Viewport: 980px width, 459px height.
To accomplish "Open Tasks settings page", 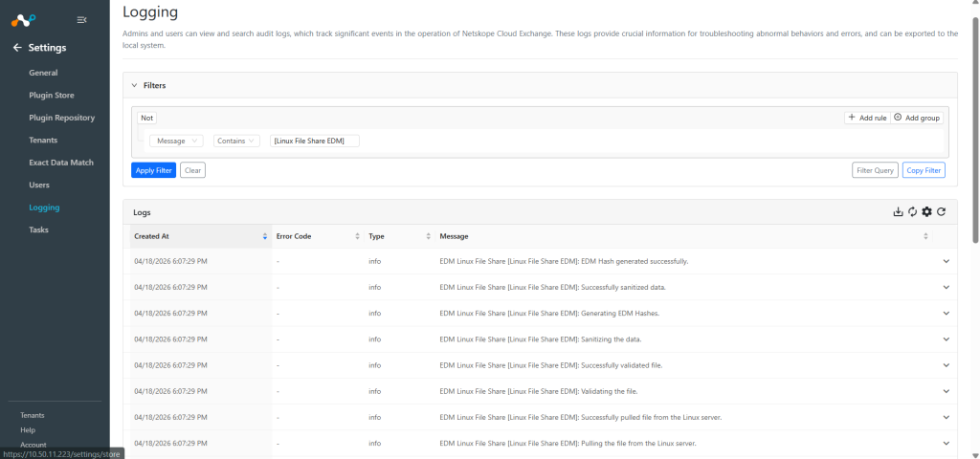I will pos(38,229).
